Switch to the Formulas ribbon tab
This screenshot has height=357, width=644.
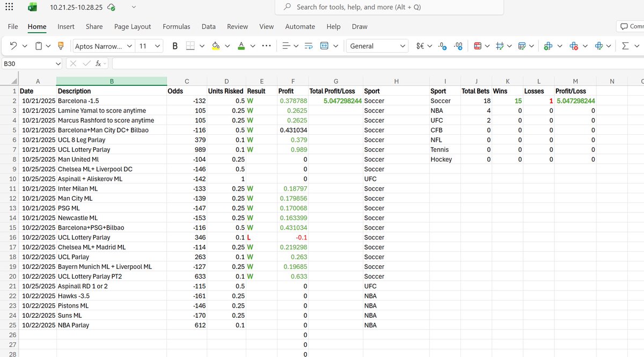pyautogui.click(x=176, y=26)
